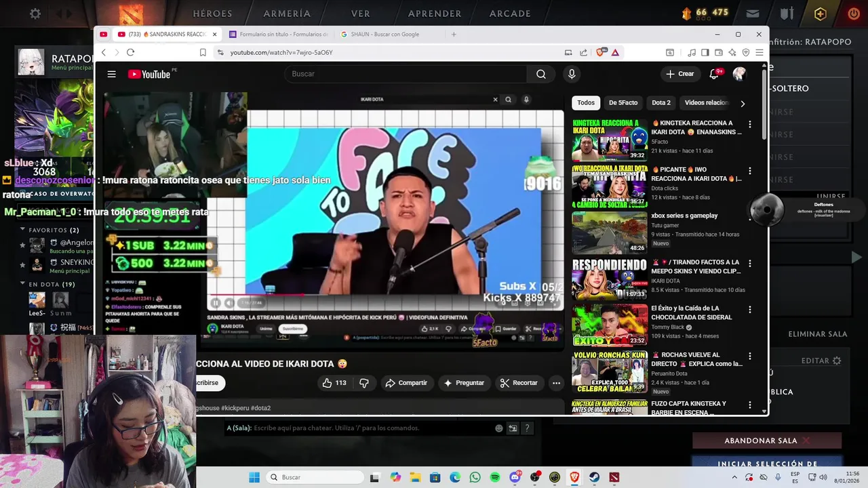Open options for IWO REACCIONA video
This screenshot has width=868, height=488.
[x=749, y=171]
